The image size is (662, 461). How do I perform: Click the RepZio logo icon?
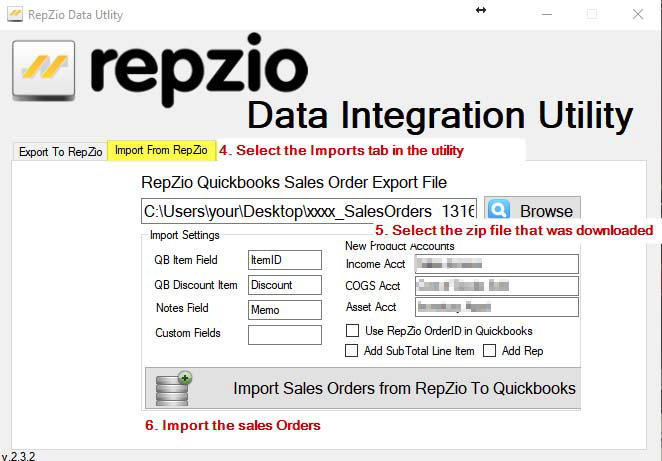(44, 71)
